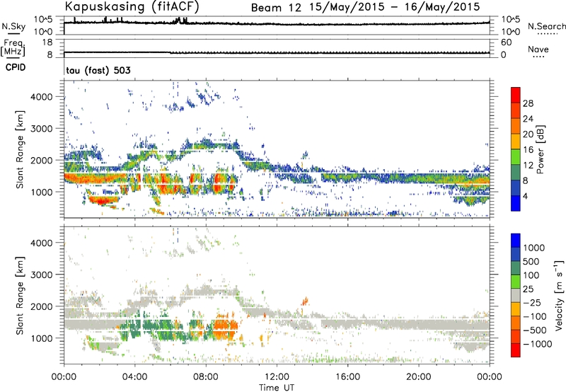This screenshot has width=566, height=392.
Task: Click the '04:00' time axis tick label
Action: tap(134, 377)
